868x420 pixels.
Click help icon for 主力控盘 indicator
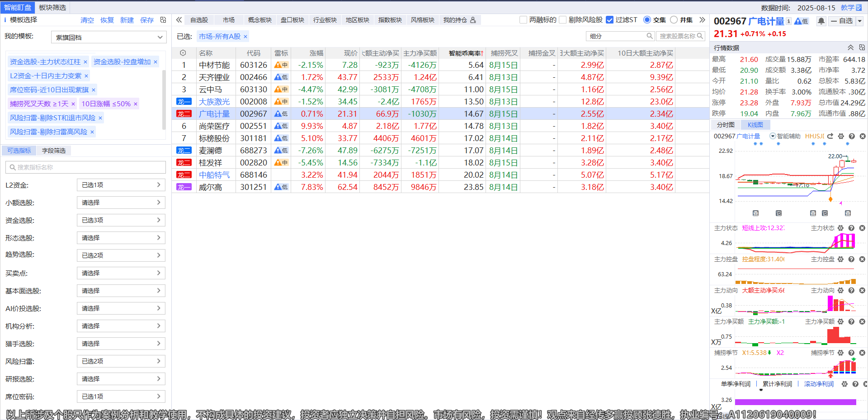point(851,260)
